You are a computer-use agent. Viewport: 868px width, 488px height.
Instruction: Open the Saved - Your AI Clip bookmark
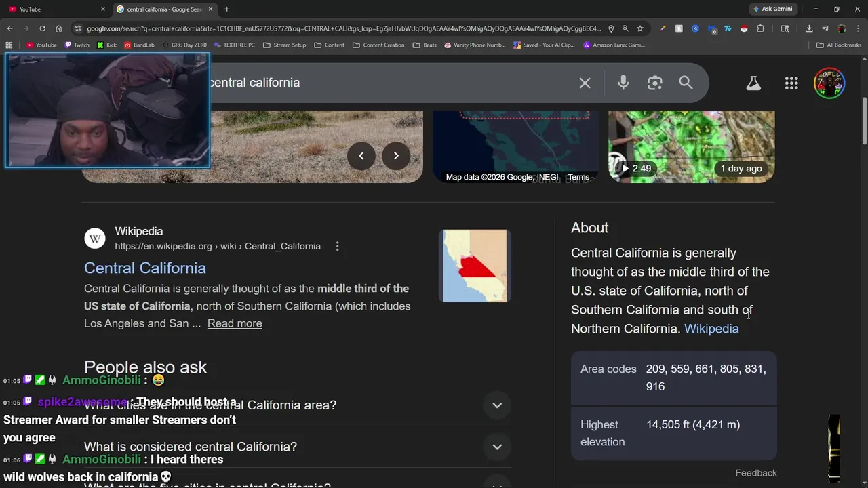click(x=544, y=45)
